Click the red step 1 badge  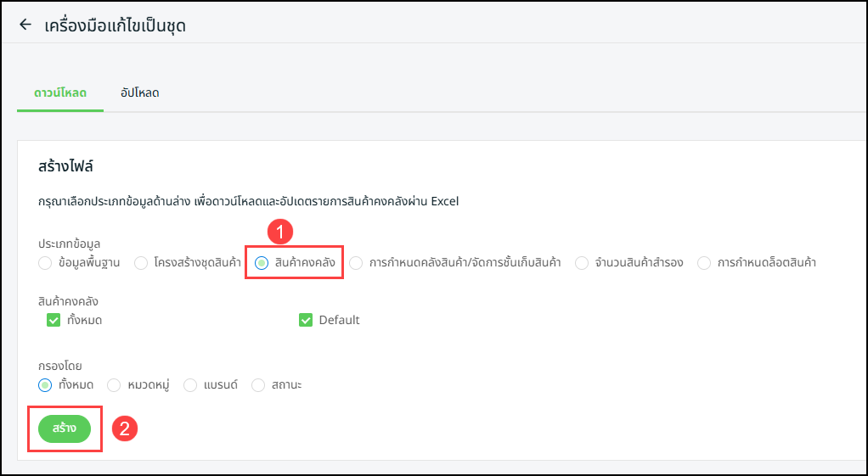[x=280, y=231]
